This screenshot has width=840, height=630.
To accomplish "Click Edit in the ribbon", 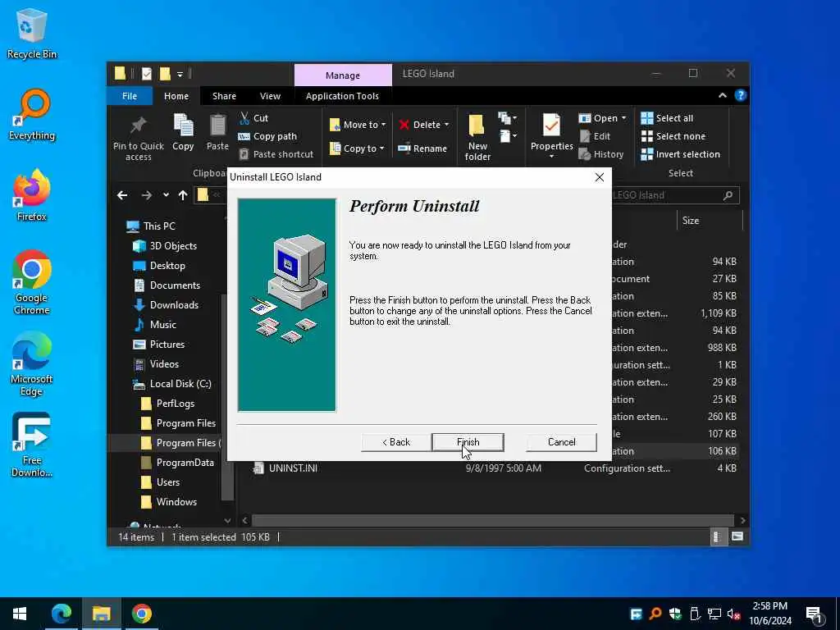I will coord(595,136).
